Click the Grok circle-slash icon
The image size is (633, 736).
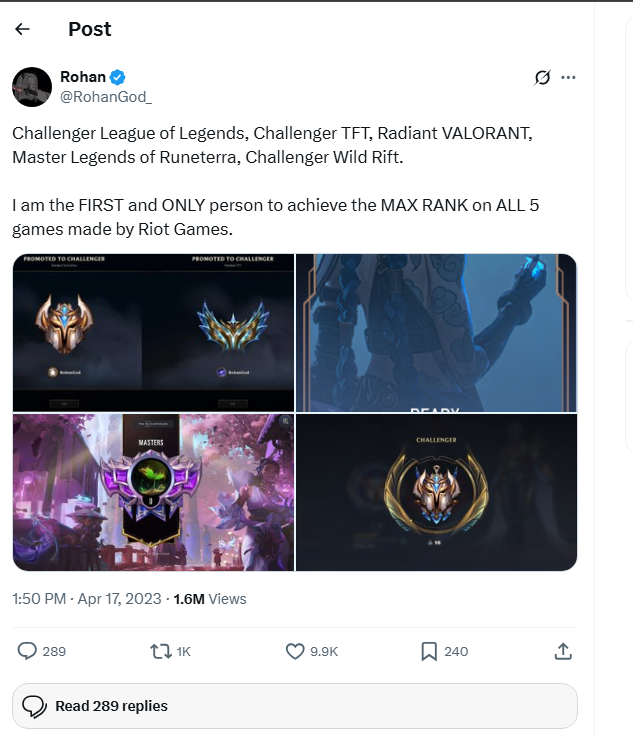(x=542, y=77)
